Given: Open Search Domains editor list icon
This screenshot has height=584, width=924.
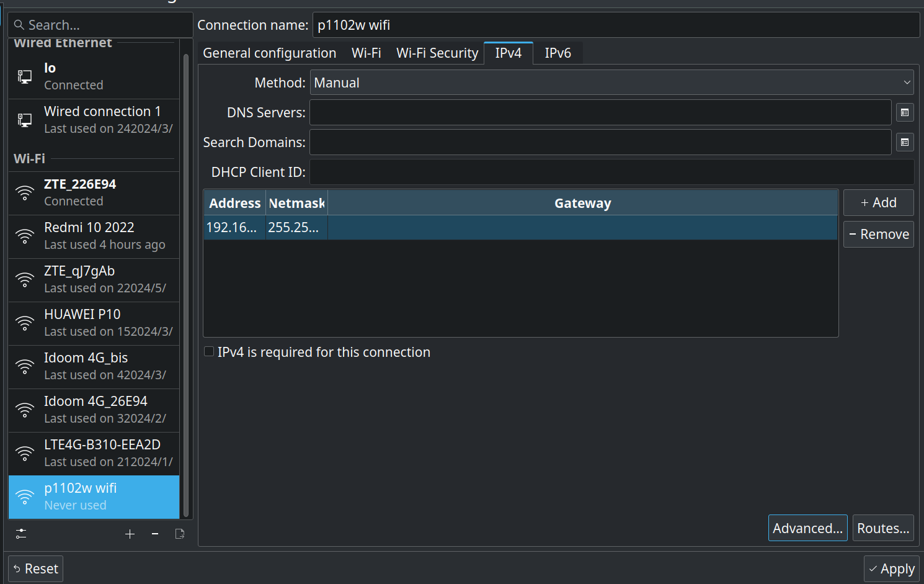Looking at the screenshot, I should click(x=905, y=142).
